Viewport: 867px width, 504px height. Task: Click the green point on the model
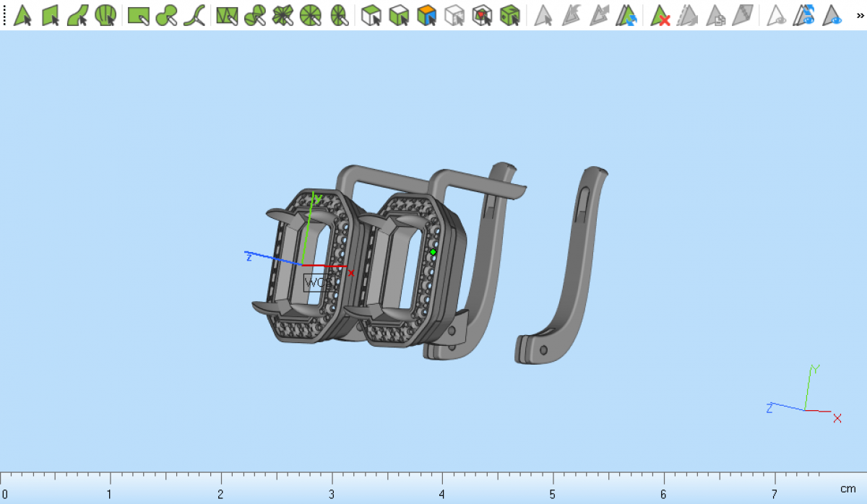(433, 252)
